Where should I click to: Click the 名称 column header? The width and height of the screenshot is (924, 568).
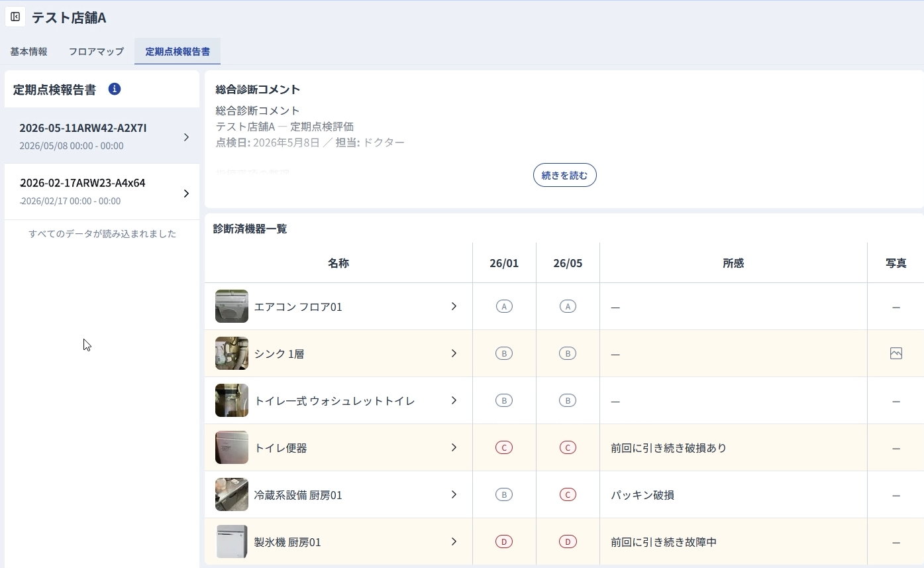[x=338, y=263]
